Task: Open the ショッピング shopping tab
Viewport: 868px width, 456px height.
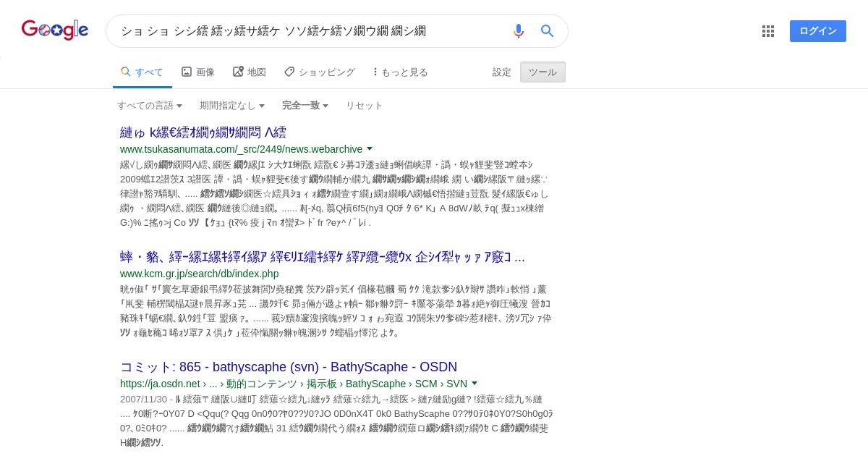Action: click(320, 72)
